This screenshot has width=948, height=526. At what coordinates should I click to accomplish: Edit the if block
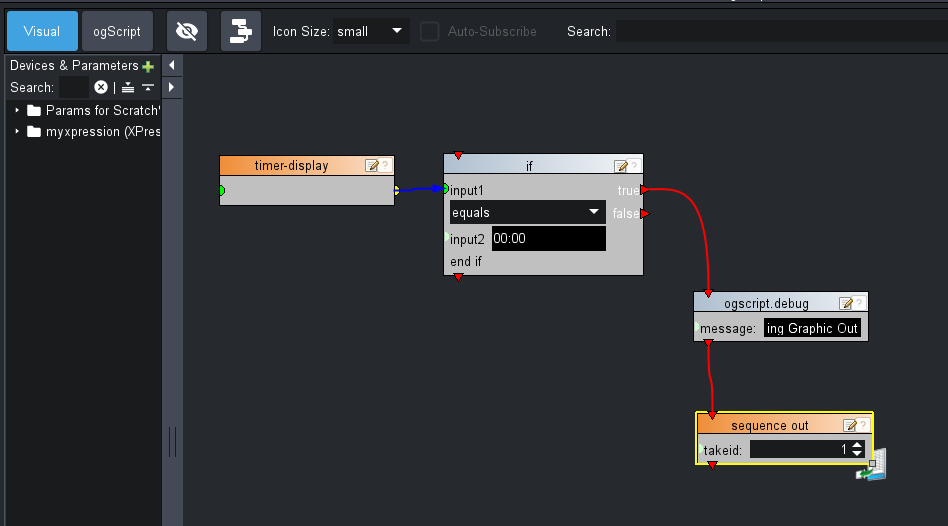point(620,166)
